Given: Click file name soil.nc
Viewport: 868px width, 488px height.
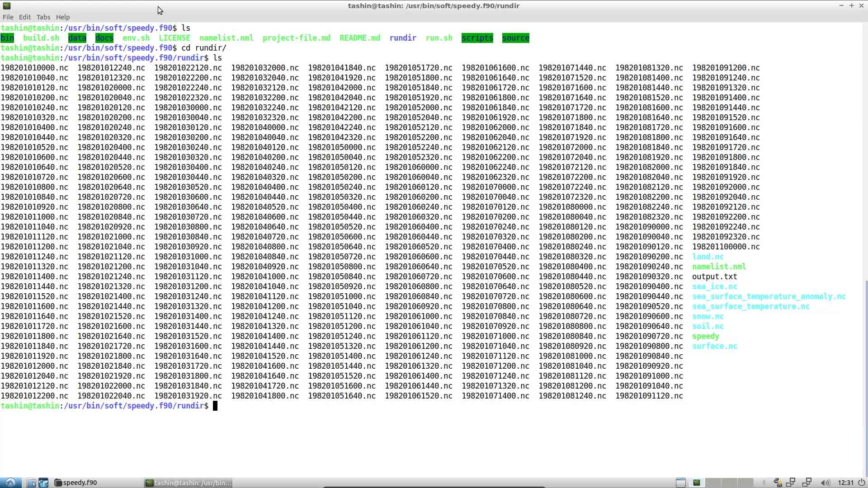Looking at the screenshot, I should (x=708, y=326).
